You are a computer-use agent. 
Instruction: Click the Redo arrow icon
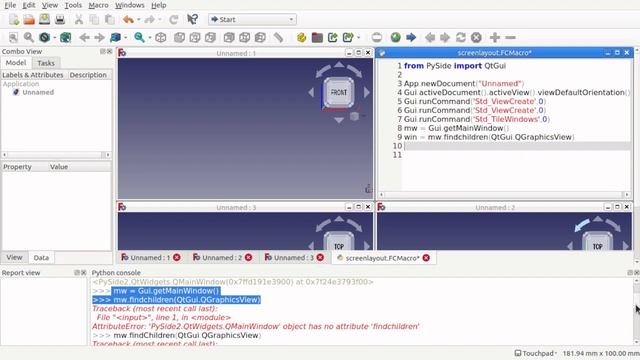tap(149, 19)
